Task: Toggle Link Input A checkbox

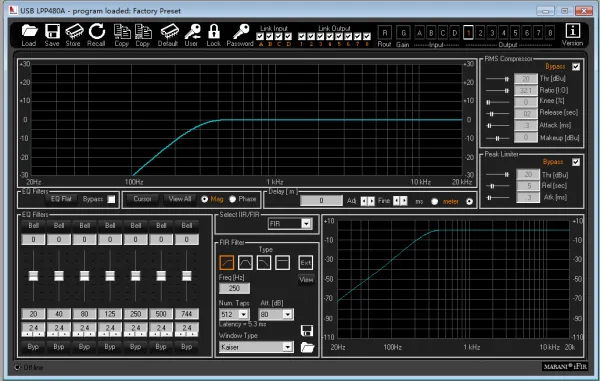Action: pyautogui.click(x=260, y=36)
